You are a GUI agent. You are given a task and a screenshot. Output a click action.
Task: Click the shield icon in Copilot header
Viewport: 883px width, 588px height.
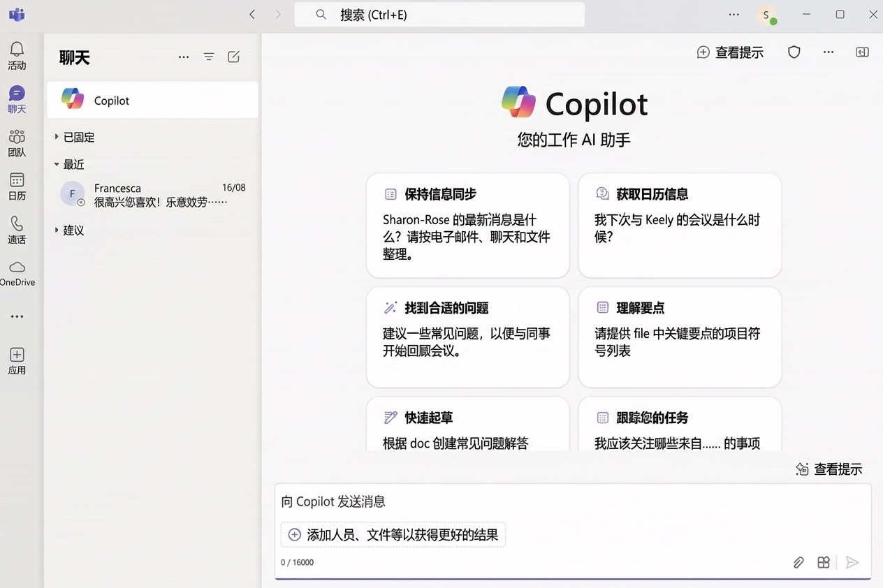pos(794,52)
